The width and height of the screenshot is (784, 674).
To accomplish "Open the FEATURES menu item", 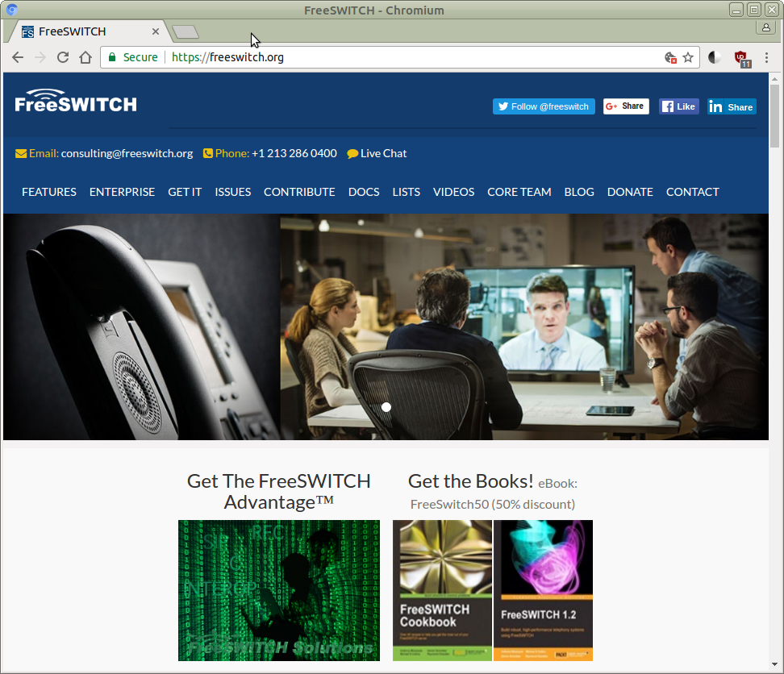I will point(49,192).
